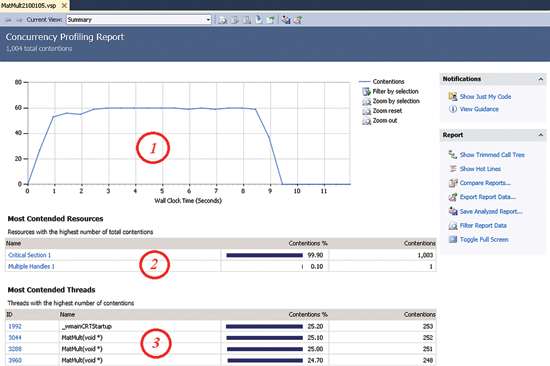Viewport: 550px width, 366px height.
Task: Click Filter by selection icon beside chart
Action: point(367,92)
